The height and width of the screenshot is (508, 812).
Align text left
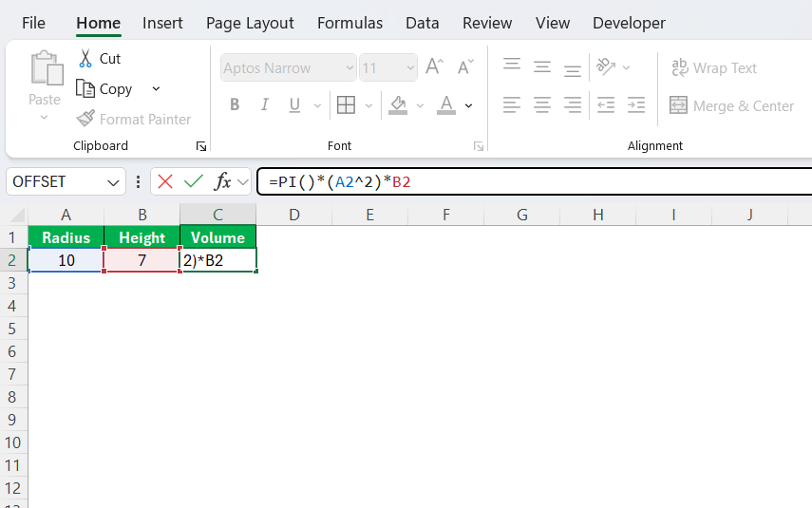point(512,105)
